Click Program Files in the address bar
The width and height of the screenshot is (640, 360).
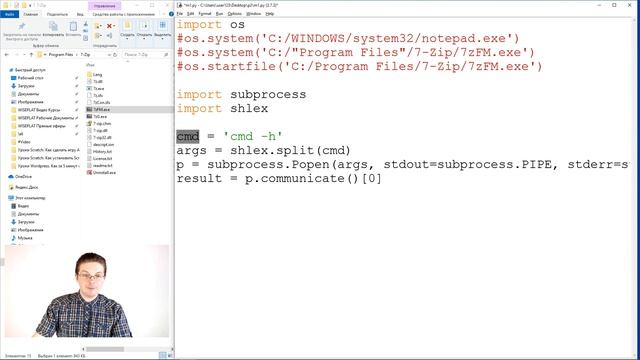click(x=61, y=55)
